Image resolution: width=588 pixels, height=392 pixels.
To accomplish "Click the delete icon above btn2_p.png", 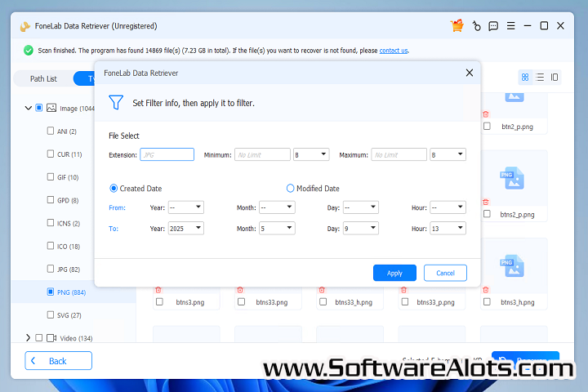I will click(486, 114).
